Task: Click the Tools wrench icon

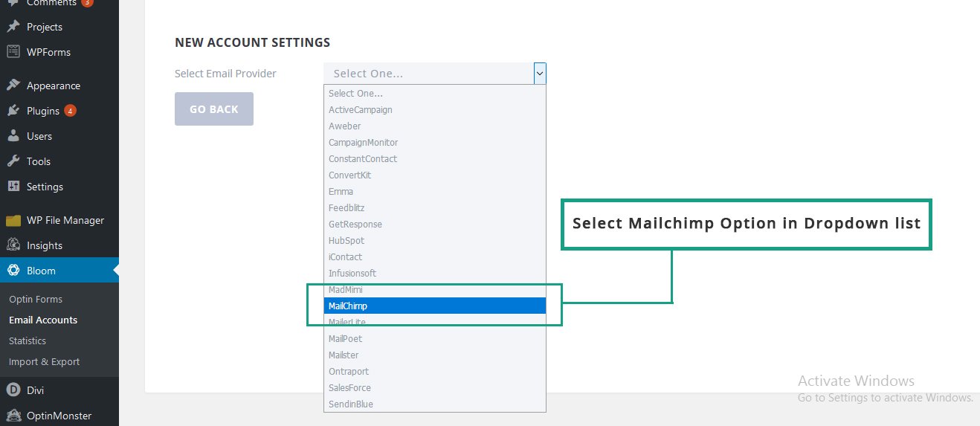Action: (x=13, y=161)
